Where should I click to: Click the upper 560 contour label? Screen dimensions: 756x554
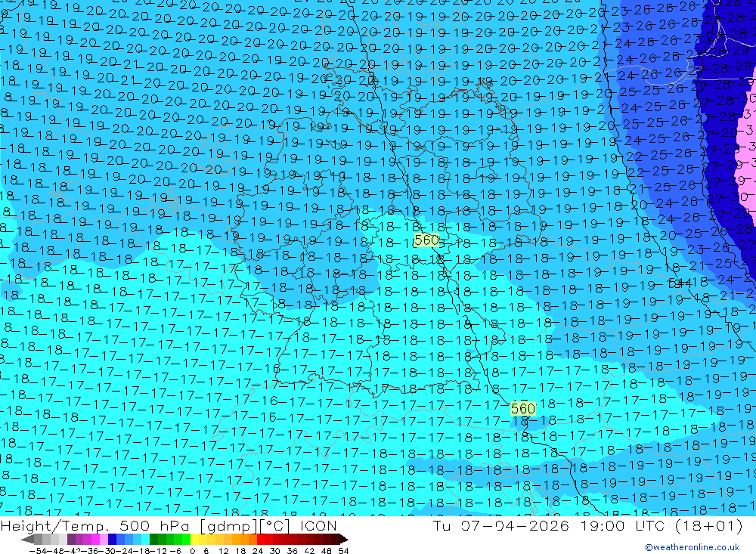tap(426, 240)
